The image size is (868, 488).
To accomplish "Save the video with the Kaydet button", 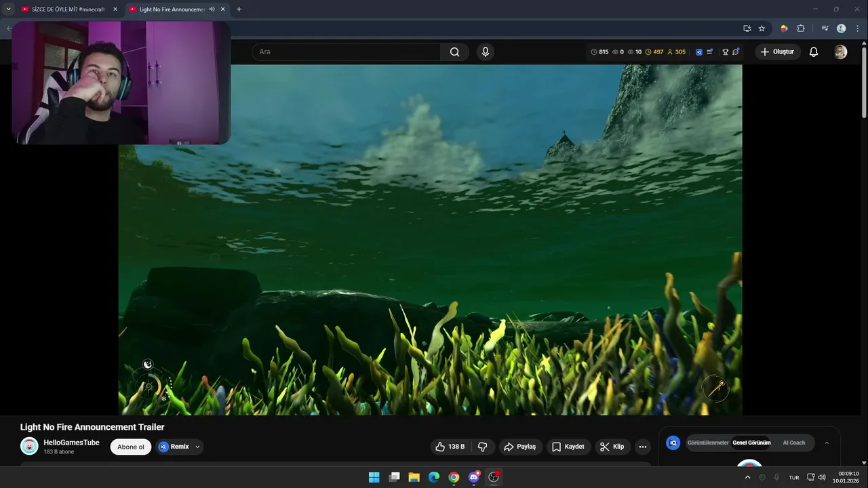I will click(568, 447).
